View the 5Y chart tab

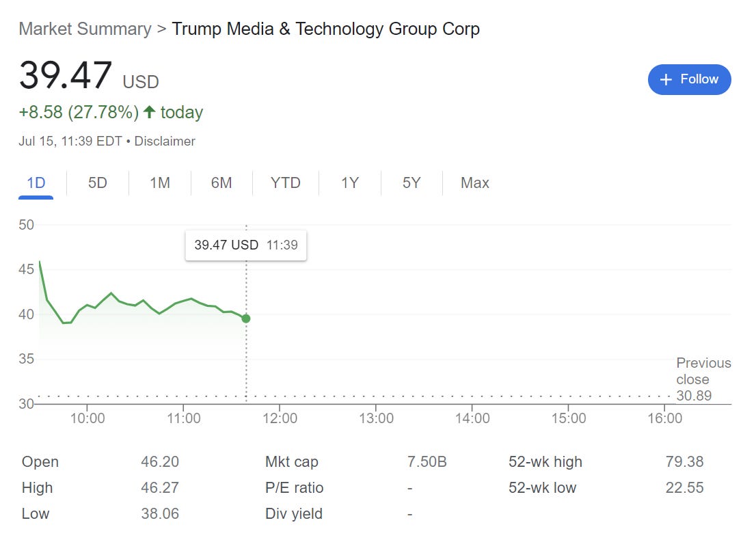coord(411,183)
